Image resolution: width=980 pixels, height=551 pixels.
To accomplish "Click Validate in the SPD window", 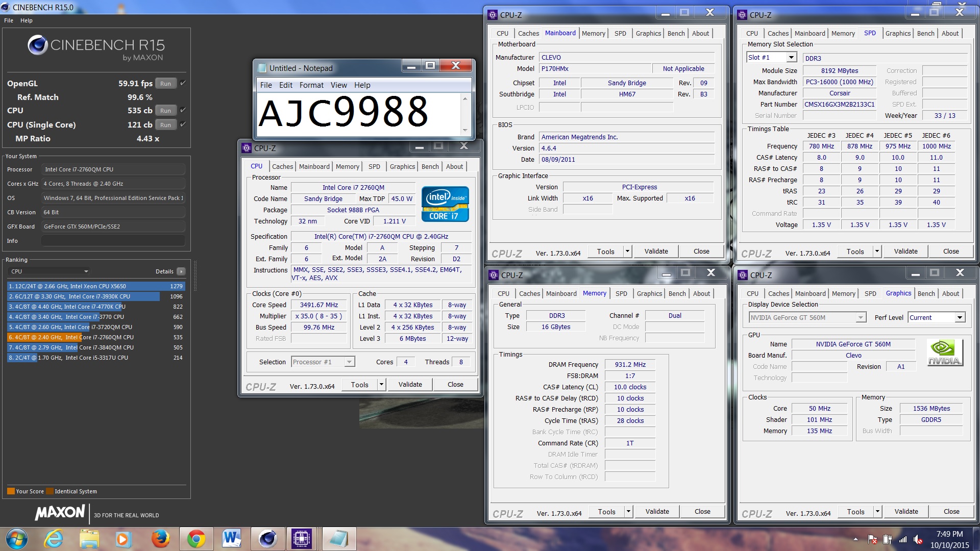I will click(905, 251).
